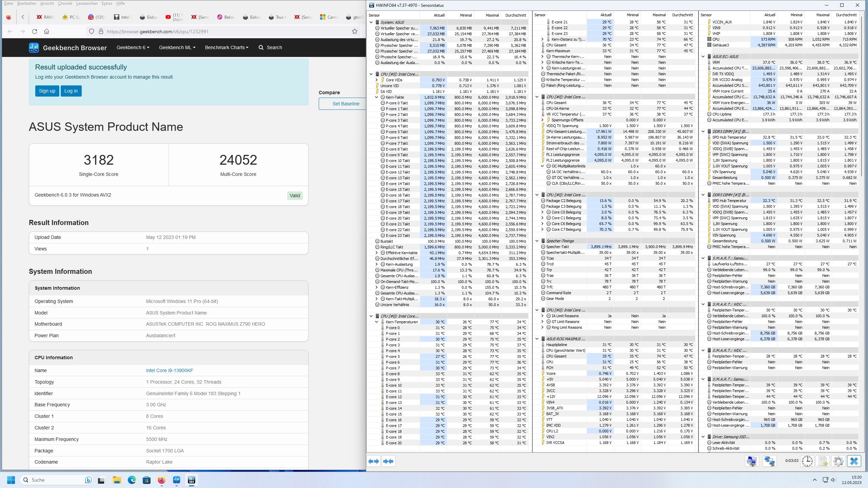
Task: Click the Log in button
Action: (x=71, y=91)
